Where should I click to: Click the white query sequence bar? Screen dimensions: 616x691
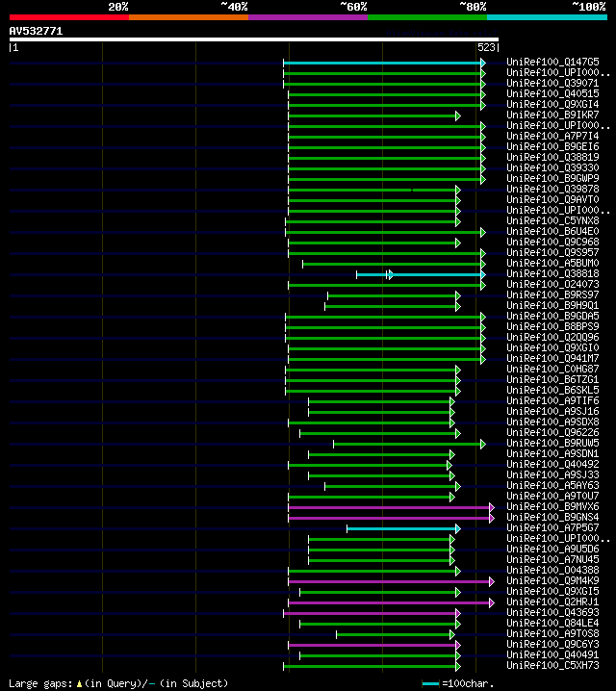point(254,39)
